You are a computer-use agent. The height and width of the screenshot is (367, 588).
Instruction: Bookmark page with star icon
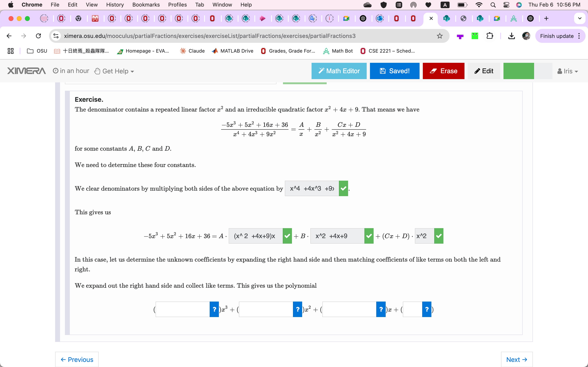pyautogui.click(x=440, y=36)
